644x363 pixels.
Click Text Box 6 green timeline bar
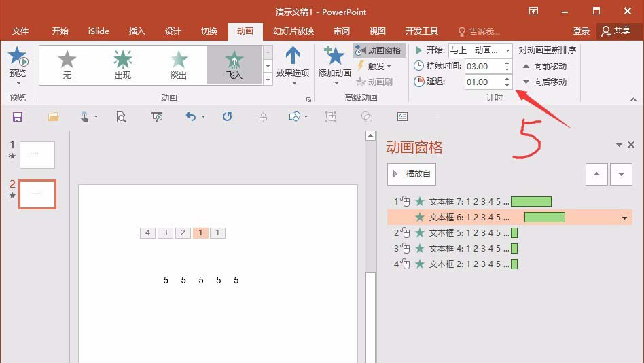coord(545,217)
